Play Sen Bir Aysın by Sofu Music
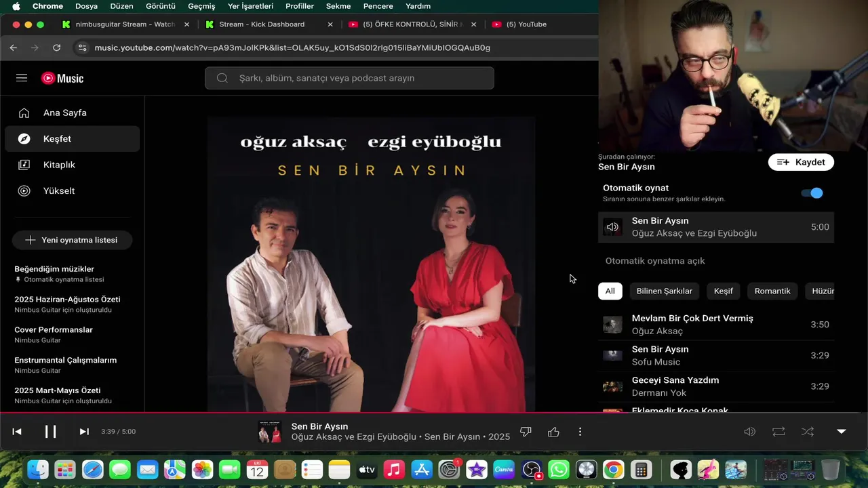This screenshot has height=488, width=868. 716,355
